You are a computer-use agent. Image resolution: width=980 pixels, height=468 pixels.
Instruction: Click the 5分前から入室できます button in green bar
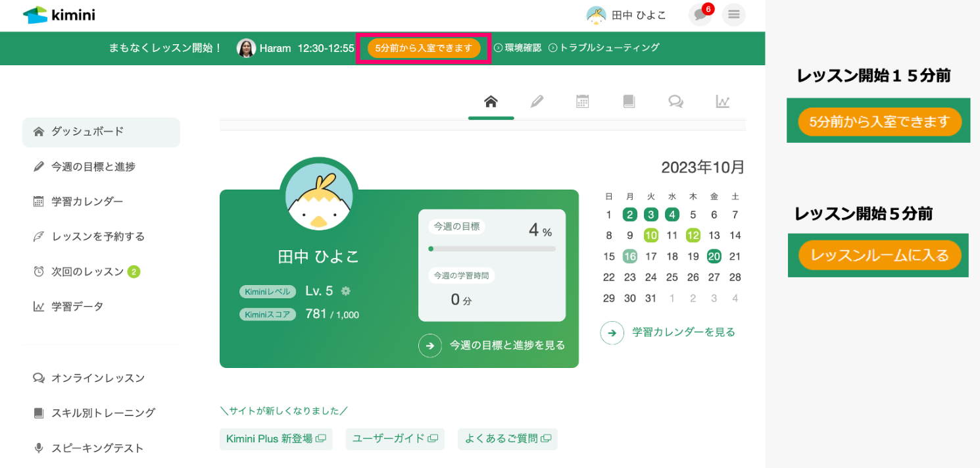(x=424, y=48)
